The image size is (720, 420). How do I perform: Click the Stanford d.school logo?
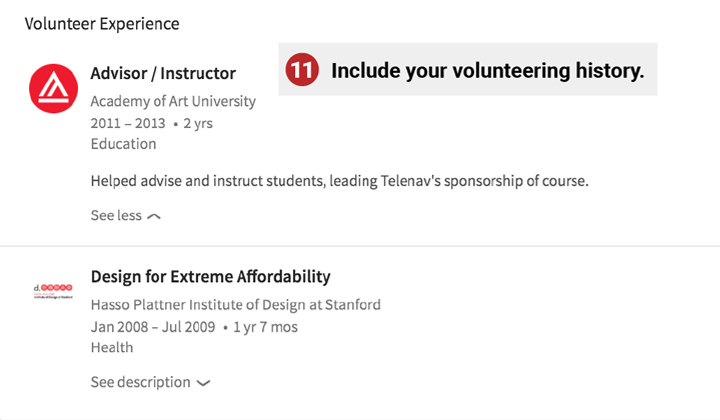[53, 291]
